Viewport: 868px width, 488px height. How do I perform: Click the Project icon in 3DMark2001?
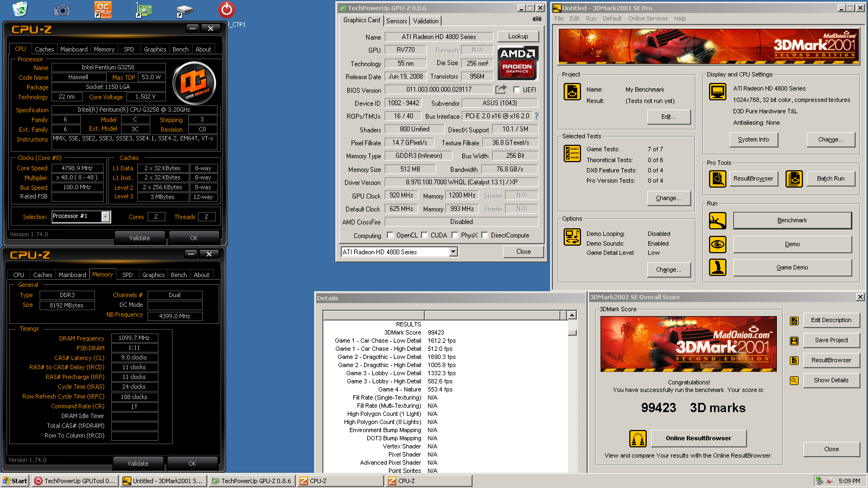pos(572,92)
